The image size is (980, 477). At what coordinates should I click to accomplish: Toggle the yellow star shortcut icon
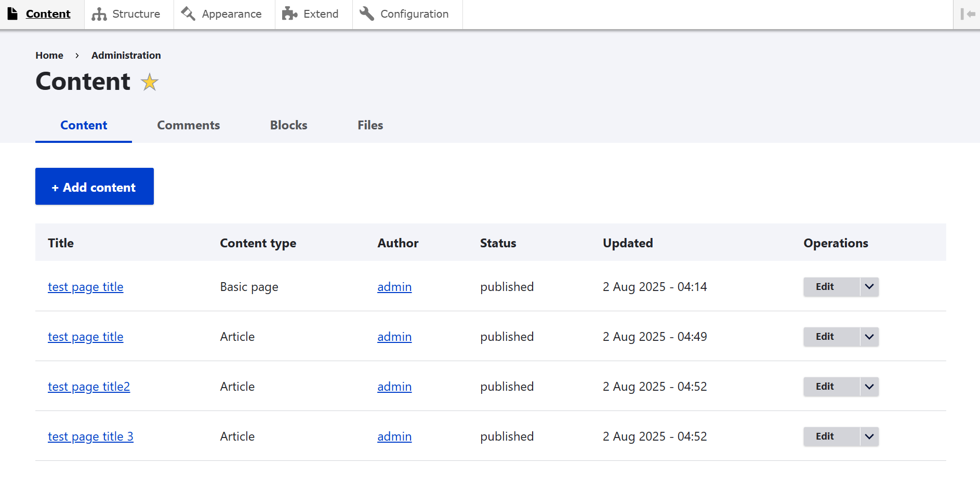pyautogui.click(x=150, y=82)
